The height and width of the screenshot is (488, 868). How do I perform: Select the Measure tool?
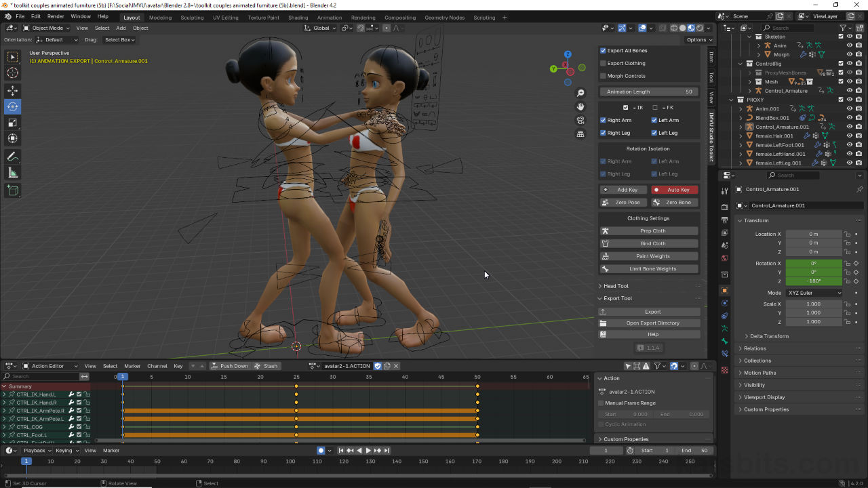tap(13, 173)
